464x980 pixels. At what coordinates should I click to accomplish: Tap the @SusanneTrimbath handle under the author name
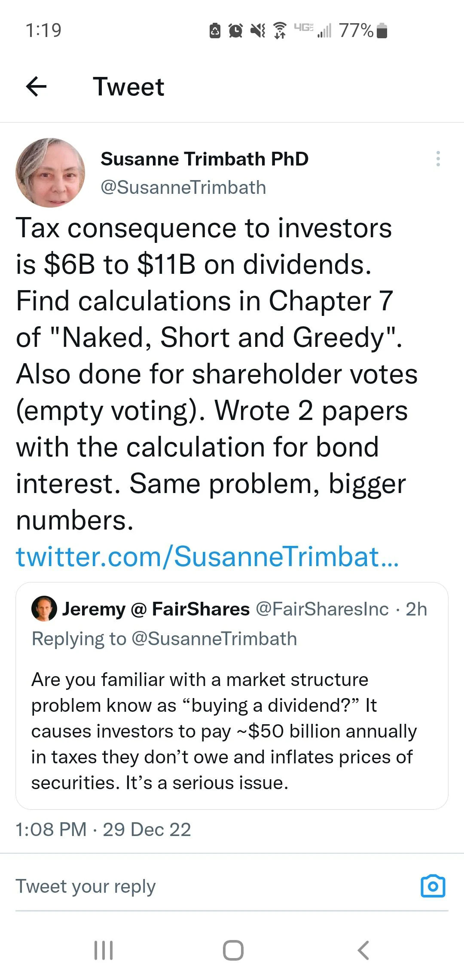[x=183, y=187]
